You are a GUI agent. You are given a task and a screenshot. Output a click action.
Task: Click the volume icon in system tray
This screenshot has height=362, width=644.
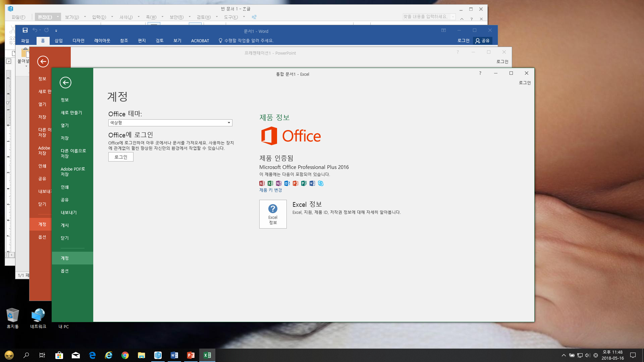tap(588, 355)
